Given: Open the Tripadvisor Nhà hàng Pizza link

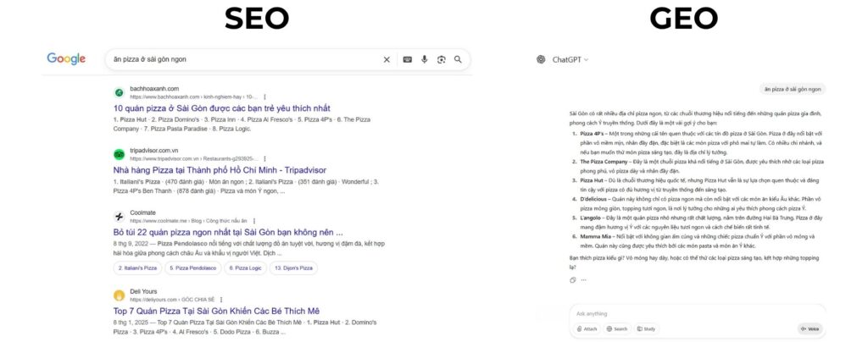Looking at the screenshot, I should (219, 170).
